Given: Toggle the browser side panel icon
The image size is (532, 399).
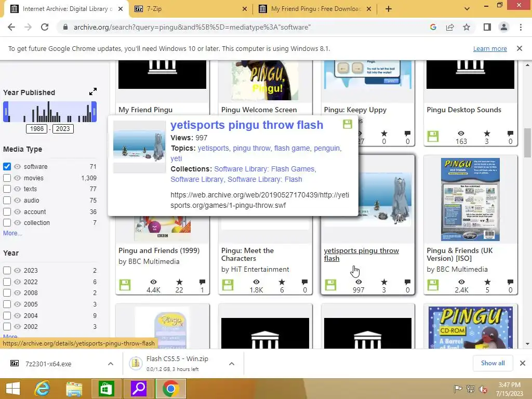Looking at the screenshot, I should click(x=487, y=27).
